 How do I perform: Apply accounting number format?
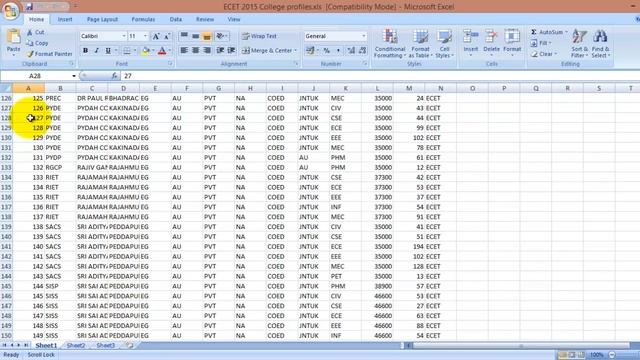[x=310, y=51]
